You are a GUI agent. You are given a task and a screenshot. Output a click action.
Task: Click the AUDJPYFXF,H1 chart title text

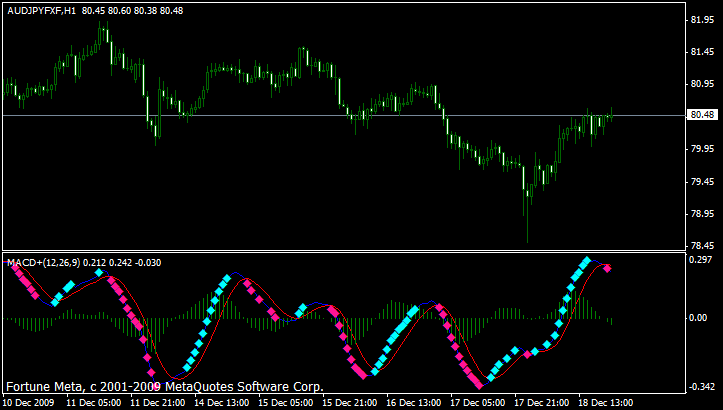coord(41,11)
